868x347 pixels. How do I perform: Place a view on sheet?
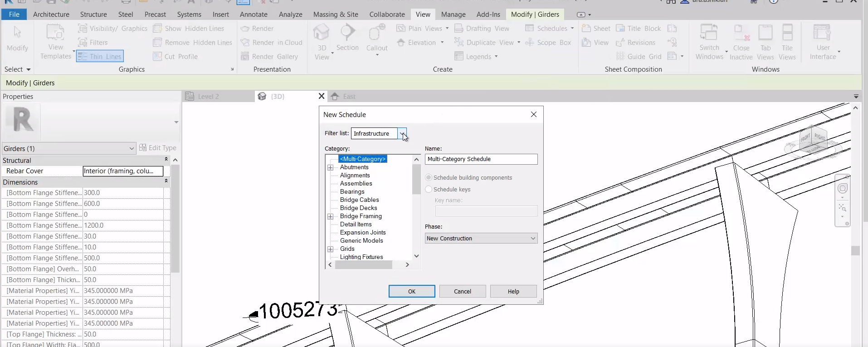pos(595,43)
